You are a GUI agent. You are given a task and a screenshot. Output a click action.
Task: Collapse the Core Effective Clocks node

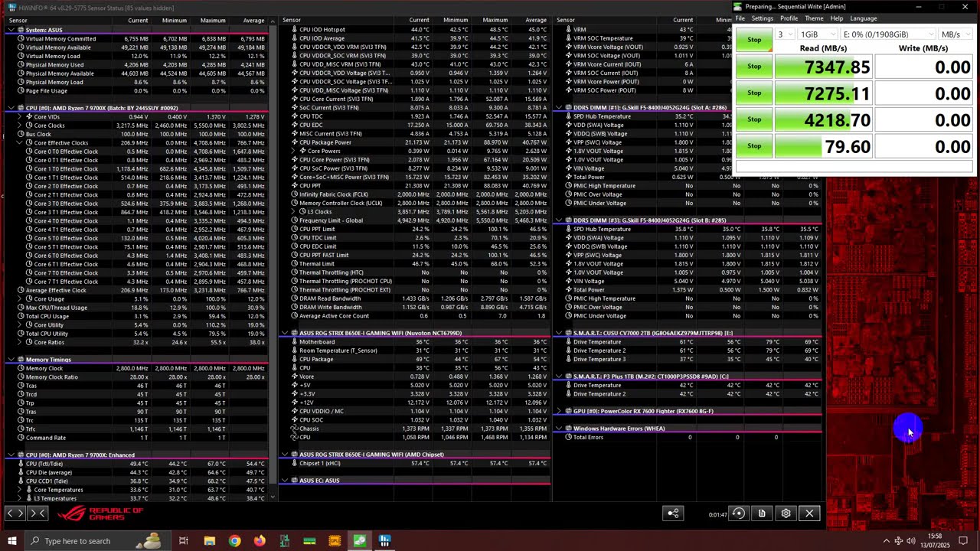(x=20, y=143)
